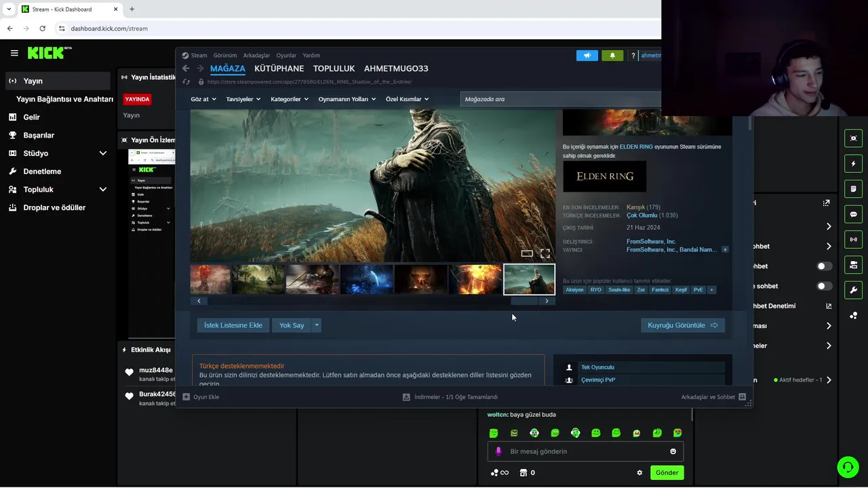
Task: Click the camera layout icon in Kick sidebar
Action: [853, 264]
